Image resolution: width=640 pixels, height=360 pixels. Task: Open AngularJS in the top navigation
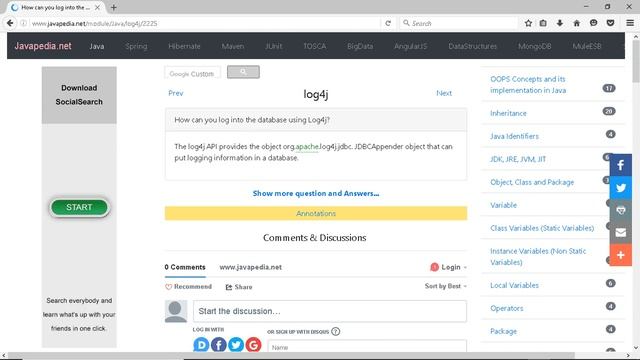pos(411,46)
